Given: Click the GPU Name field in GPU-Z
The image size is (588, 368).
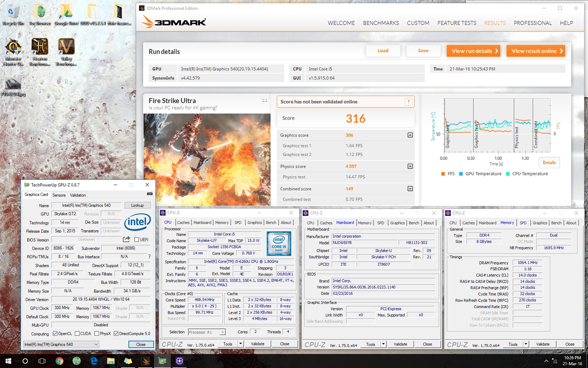Looking at the screenshot, I should click(86, 205).
